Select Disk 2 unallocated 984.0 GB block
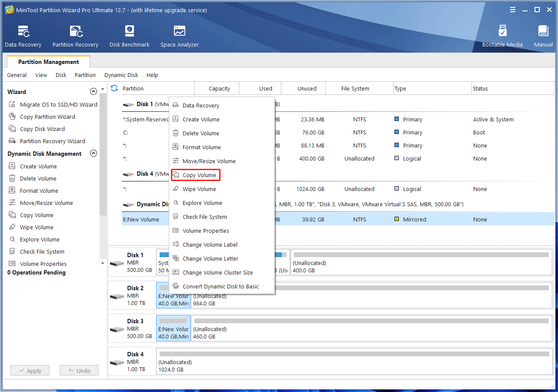This screenshot has width=558, height=392. tap(371, 296)
